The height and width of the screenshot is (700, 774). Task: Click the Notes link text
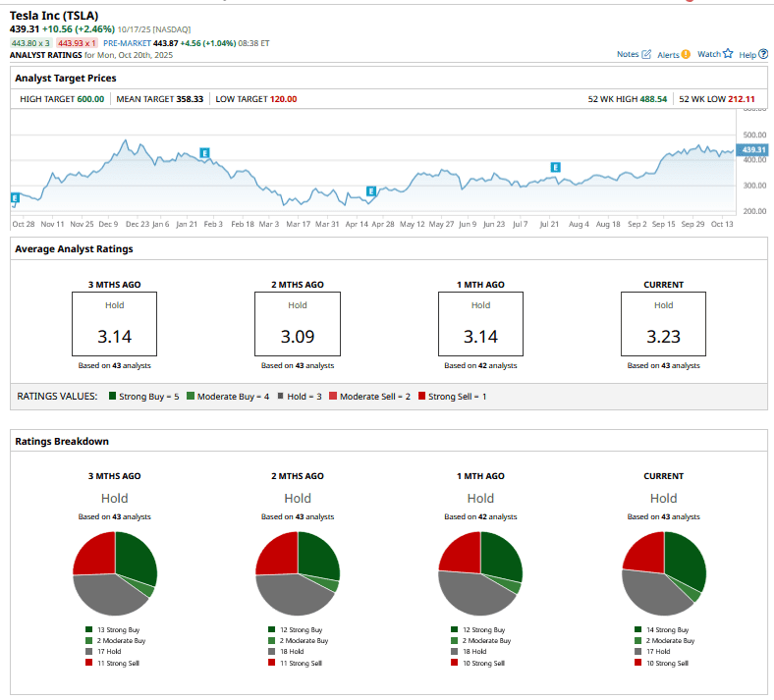click(627, 55)
